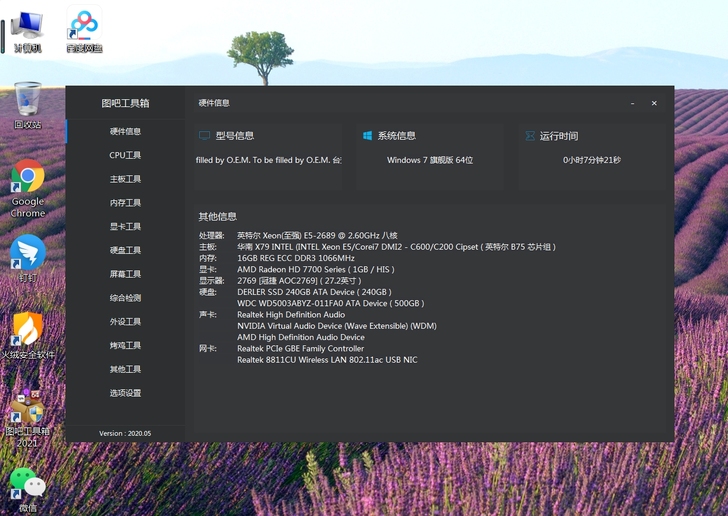Click the 0小时7分钟21秒 uptime value

pyautogui.click(x=592, y=160)
